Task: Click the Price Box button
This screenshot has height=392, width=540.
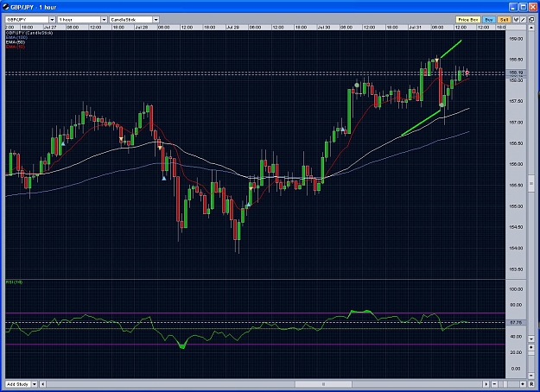Action: point(467,20)
